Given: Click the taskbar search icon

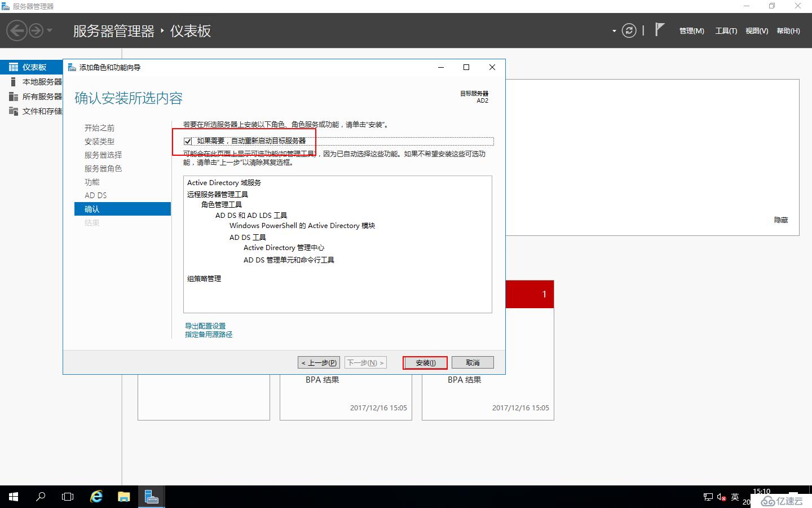Looking at the screenshot, I should 41,497.
